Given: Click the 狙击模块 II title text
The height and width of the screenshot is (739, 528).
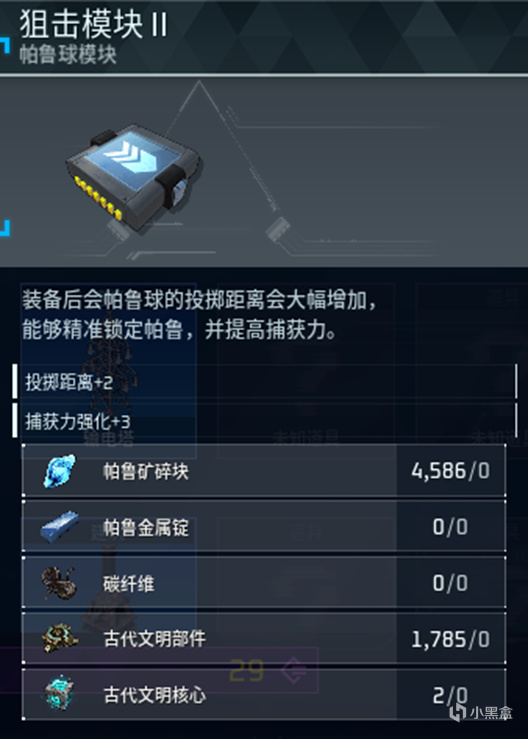Looking at the screenshot, I should click(x=93, y=25).
